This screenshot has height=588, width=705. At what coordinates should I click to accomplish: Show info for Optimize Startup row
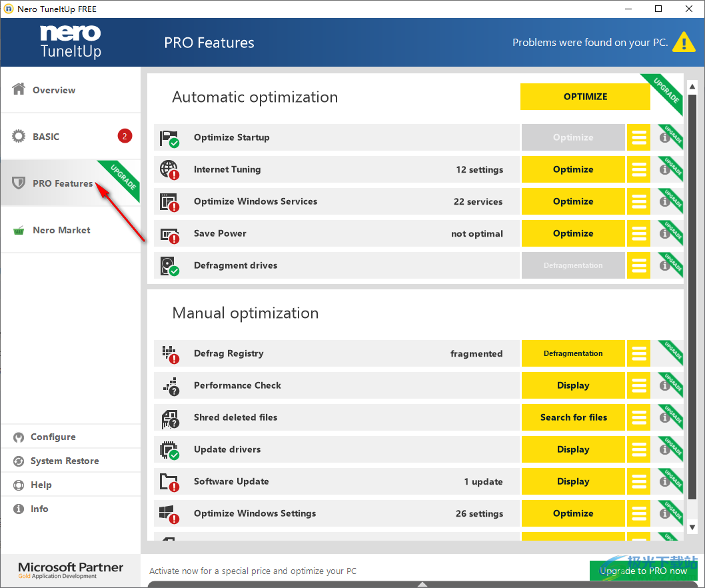pyautogui.click(x=664, y=137)
